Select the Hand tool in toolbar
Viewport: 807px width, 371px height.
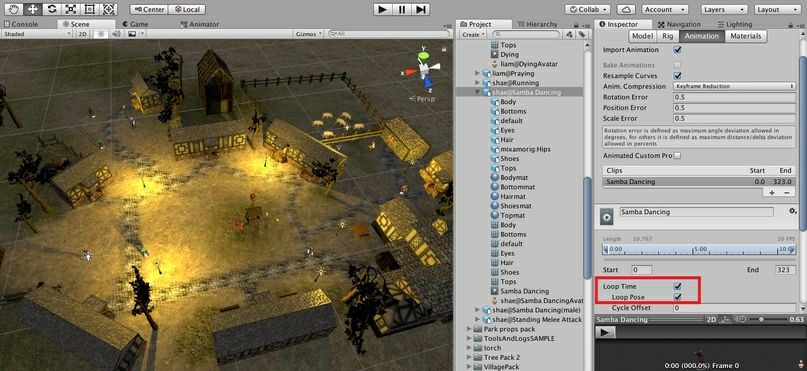click(12, 9)
